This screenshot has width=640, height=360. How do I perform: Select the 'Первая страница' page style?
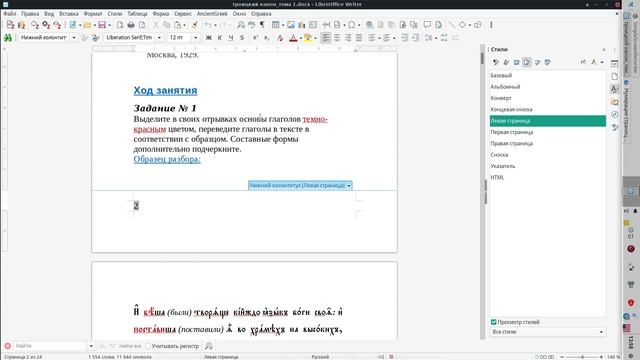(548, 132)
